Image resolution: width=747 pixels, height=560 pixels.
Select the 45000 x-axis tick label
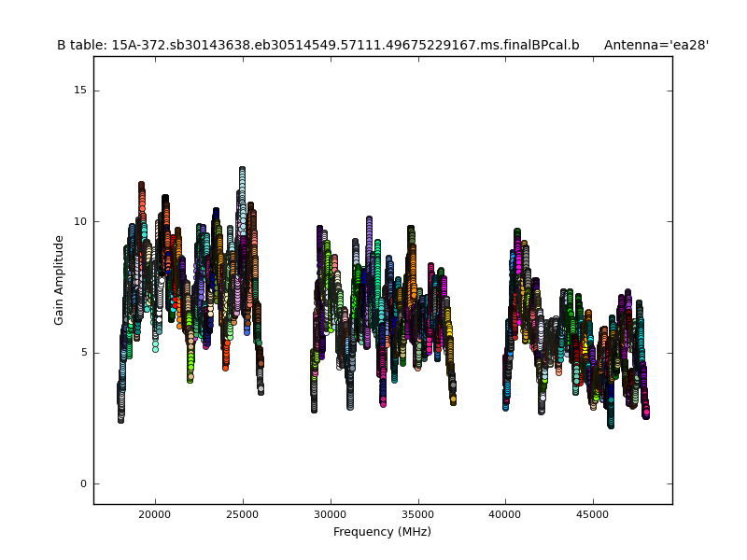(593, 513)
